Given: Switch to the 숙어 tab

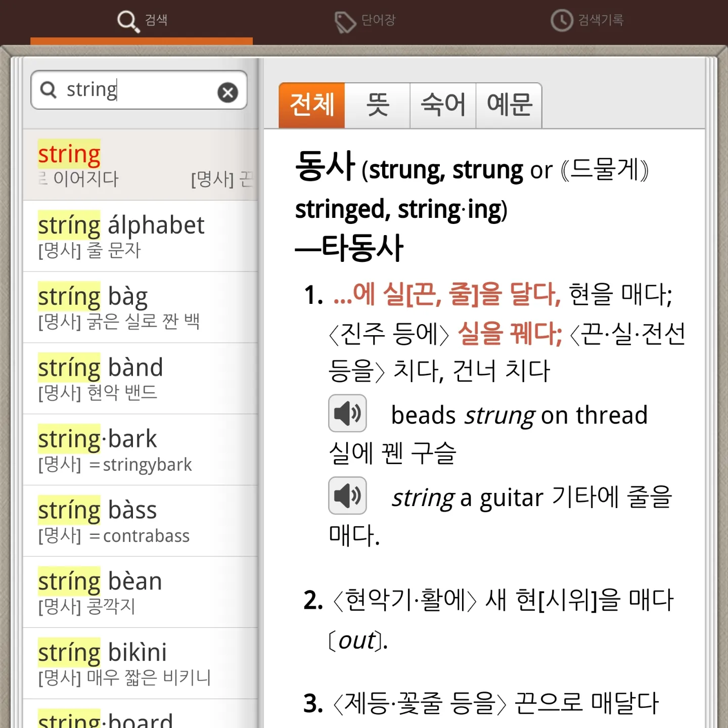Looking at the screenshot, I should (x=443, y=105).
